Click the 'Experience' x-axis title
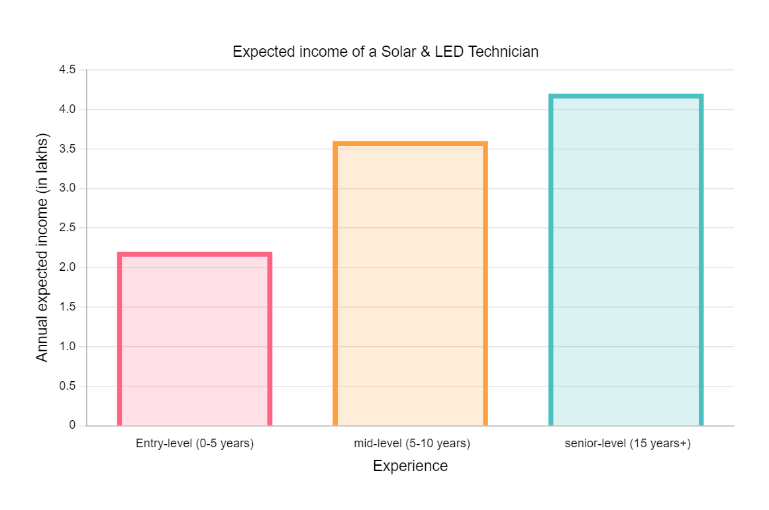769x510 pixels. (410, 466)
